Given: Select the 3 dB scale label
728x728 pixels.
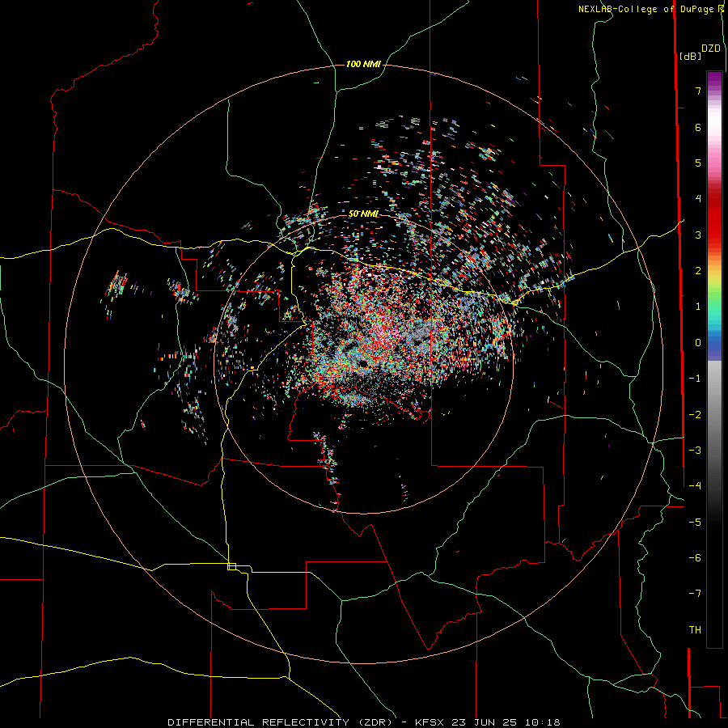Looking at the screenshot, I should click(698, 235).
